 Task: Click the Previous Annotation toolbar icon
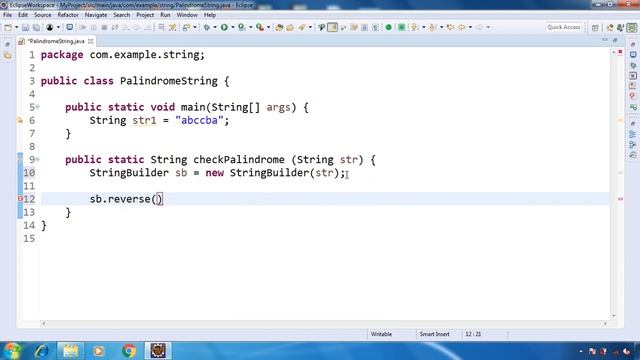tap(433, 27)
